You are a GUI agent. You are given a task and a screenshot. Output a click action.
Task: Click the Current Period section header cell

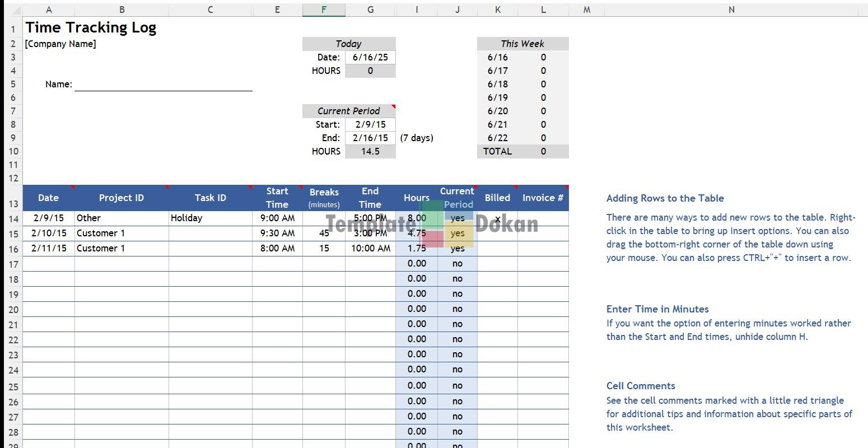[x=348, y=111]
